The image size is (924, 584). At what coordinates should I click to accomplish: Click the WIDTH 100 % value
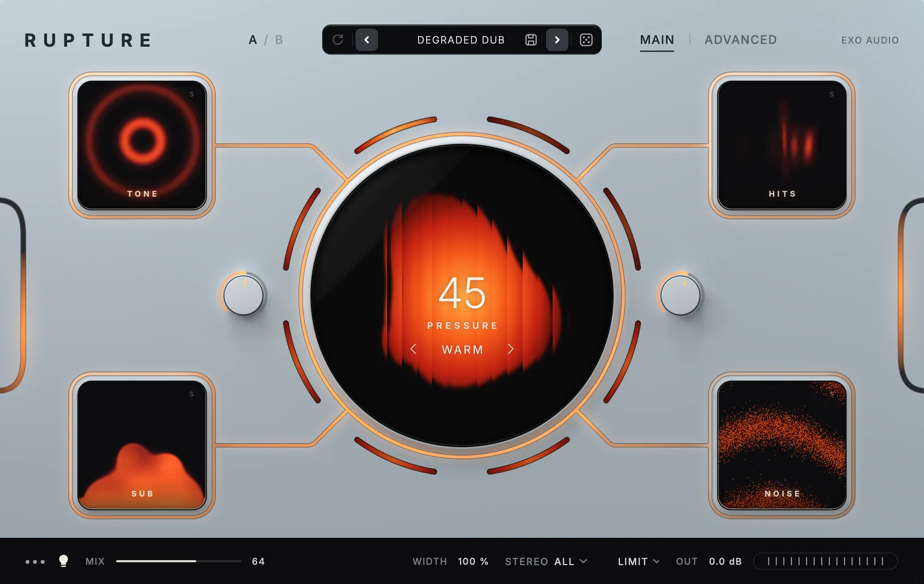pyautogui.click(x=473, y=561)
